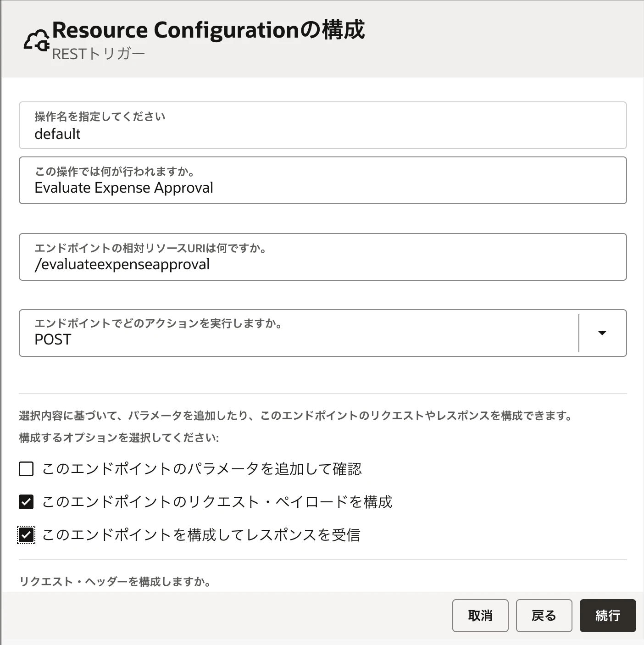Click the sentence starting 選択内容に基づいて、パラメータを追加
The height and width of the screenshot is (645, 644).
click(296, 416)
